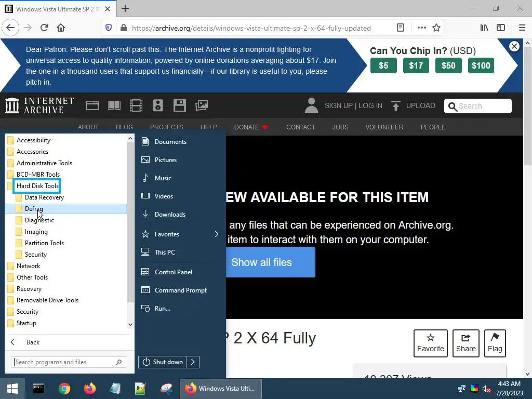Expand the Removable Drive Tools folder

[x=66, y=300]
